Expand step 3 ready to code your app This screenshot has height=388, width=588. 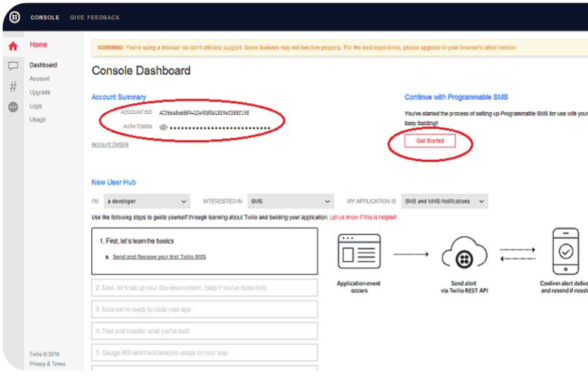point(204,310)
